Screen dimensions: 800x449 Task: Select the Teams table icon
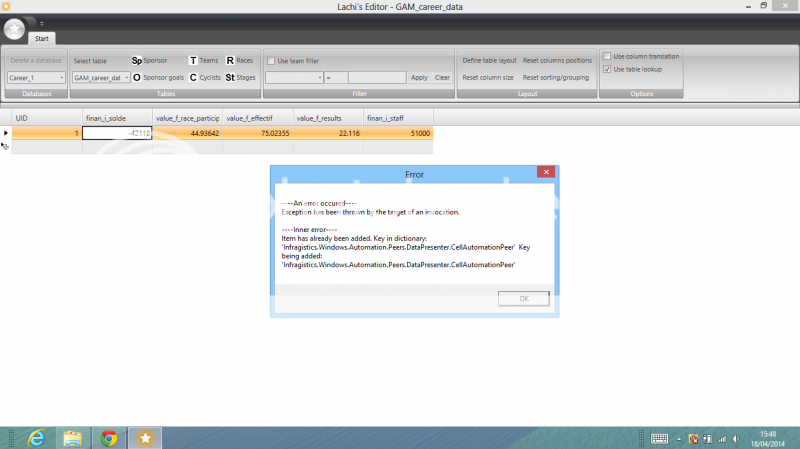point(193,61)
